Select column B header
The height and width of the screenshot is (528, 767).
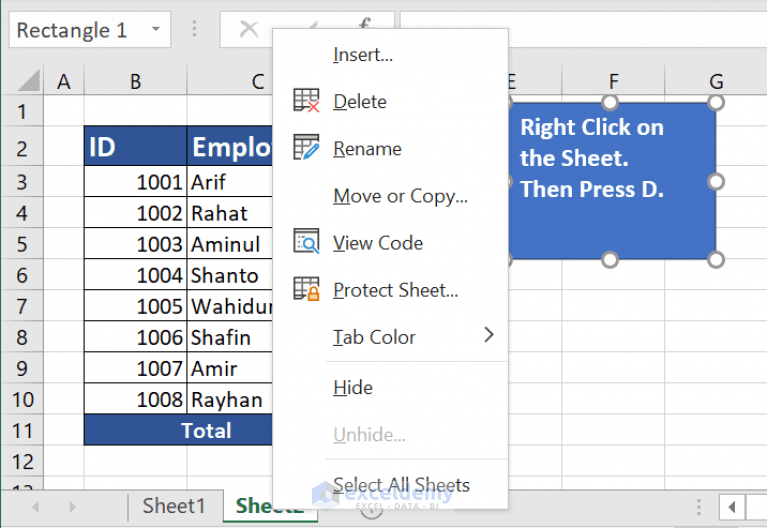135,81
